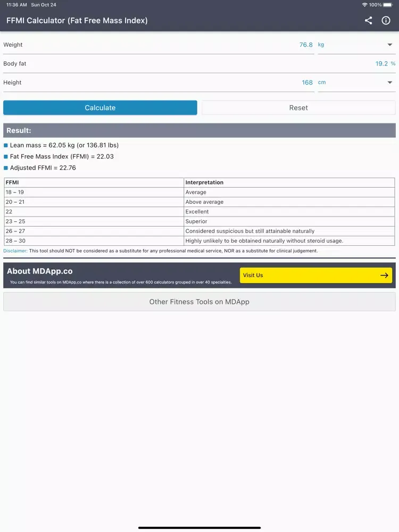Click the Average interpretation cell
The height and width of the screenshot is (532, 399).
click(289, 192)
